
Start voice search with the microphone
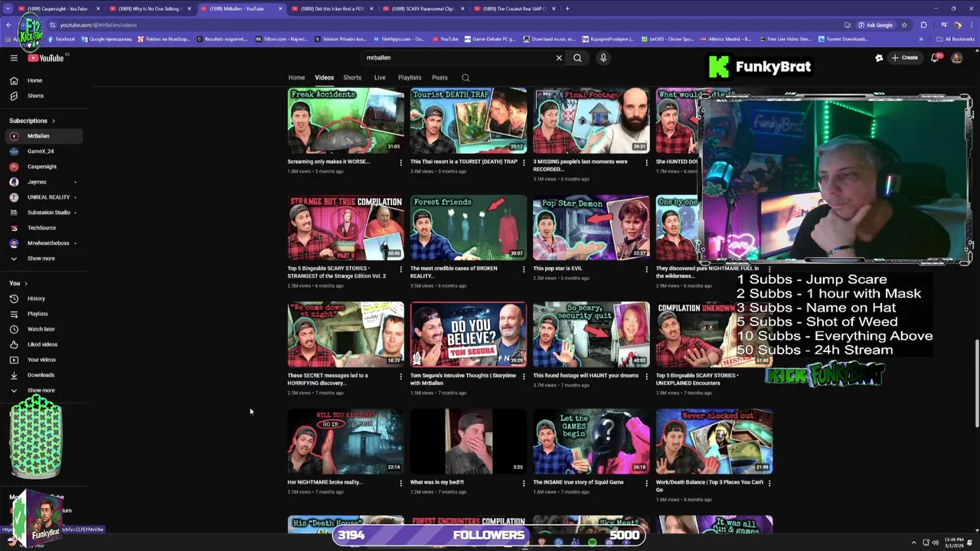603,57
